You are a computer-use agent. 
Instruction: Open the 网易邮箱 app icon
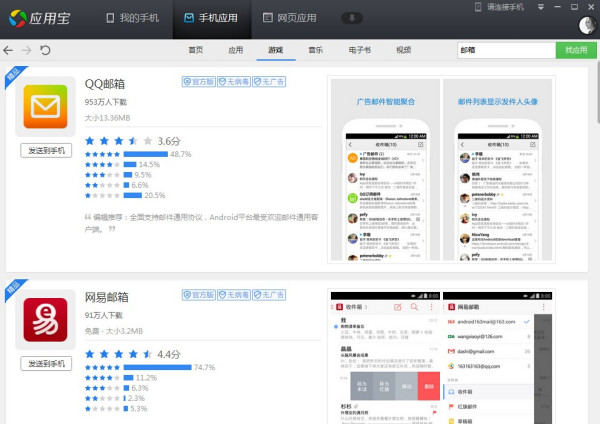[46, 320]
